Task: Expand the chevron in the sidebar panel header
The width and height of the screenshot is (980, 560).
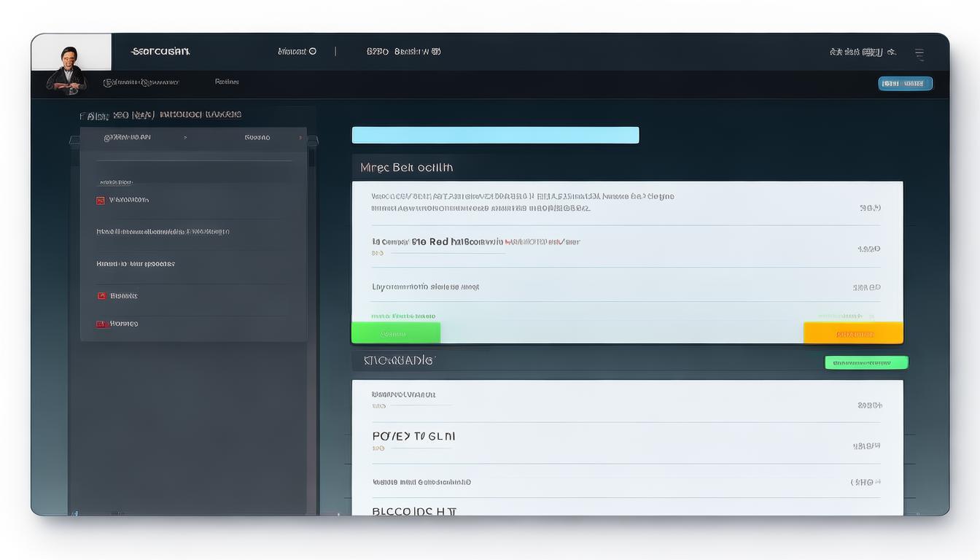Action: click(x=185, y=137)
